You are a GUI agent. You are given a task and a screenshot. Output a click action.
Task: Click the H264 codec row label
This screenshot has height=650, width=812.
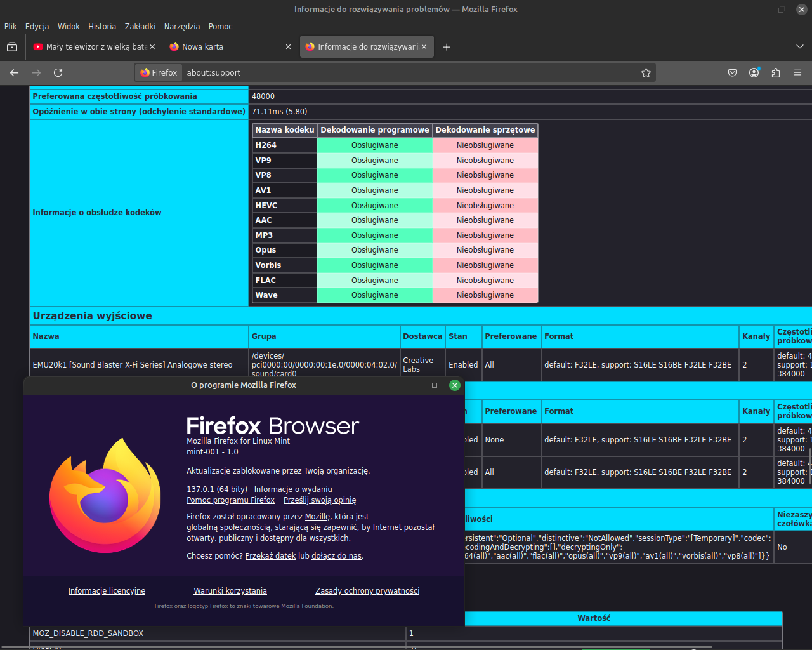(x=285, y=145)
